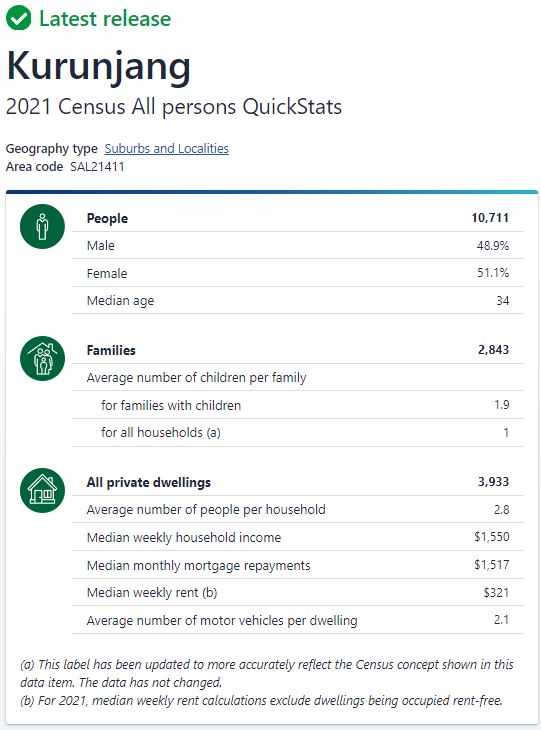
Task: Click Average number of motor vehicles row
Action: (x=298, y=620)
